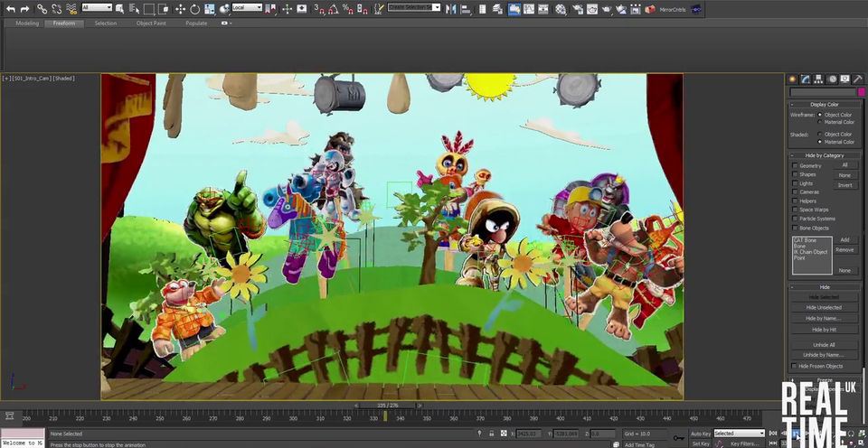Choose the Rectangular Selection Region icon
Viewport: 868px width, 448px height.
148,9
